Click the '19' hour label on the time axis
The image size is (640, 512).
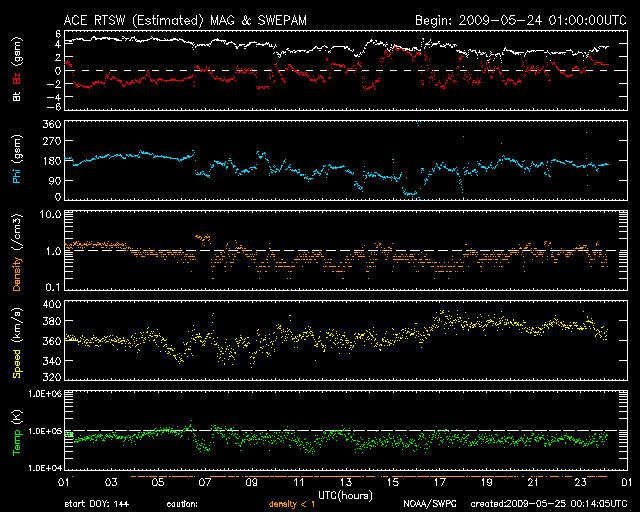tap(487, 482)
